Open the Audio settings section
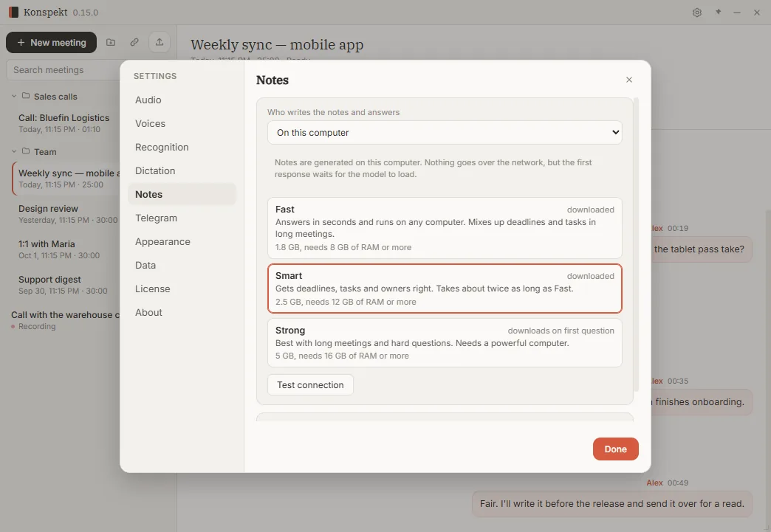771x532 pixels. tap(182, 100)
